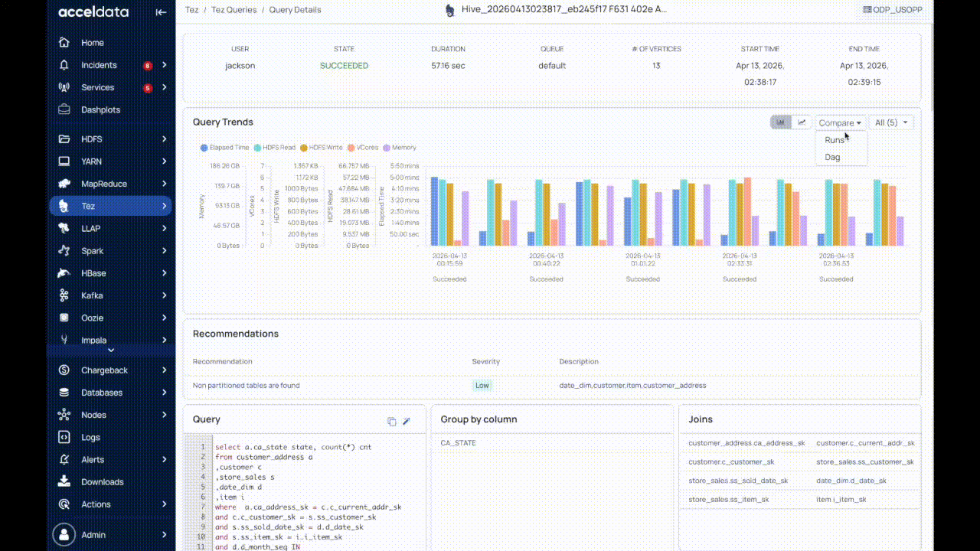The image size is (980, 551).
Task: Expand the MapReduce submenu chevron
Action: tap(165, 184)
